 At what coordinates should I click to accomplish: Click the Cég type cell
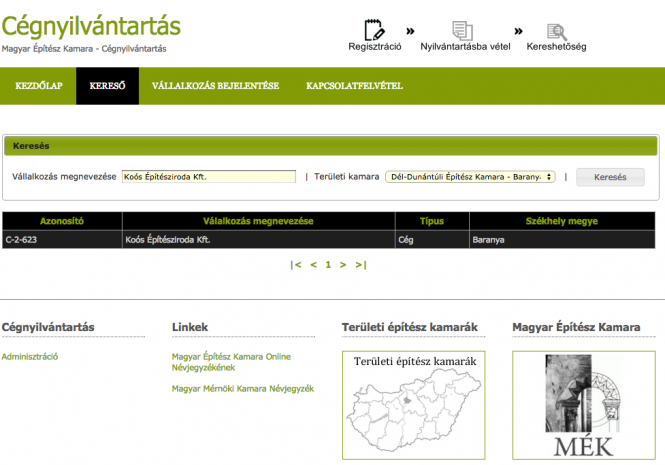(432, 240)
